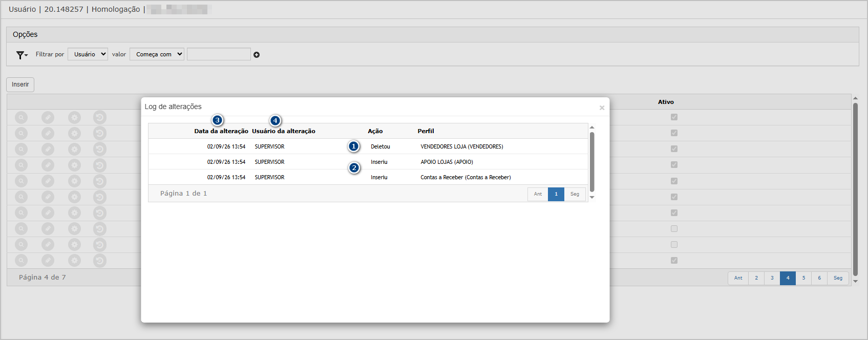This screenshot has height=340, width=868.
Task: Click the log dialog vertical scrollbar thumb
Action: 592,162
